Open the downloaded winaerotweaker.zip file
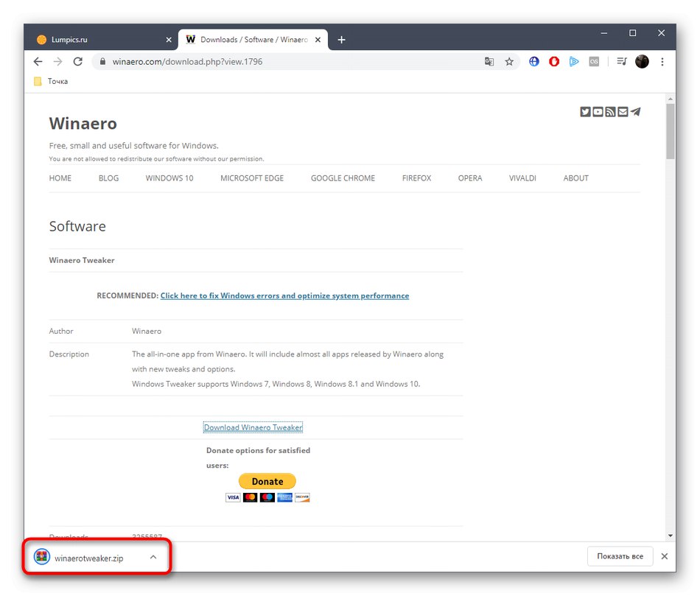Screen dimensions: 700x596 tap(89, 558)
